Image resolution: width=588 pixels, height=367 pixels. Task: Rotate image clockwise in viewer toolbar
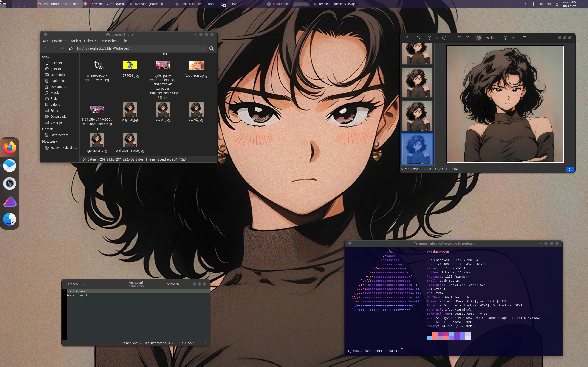coord(467,38)
